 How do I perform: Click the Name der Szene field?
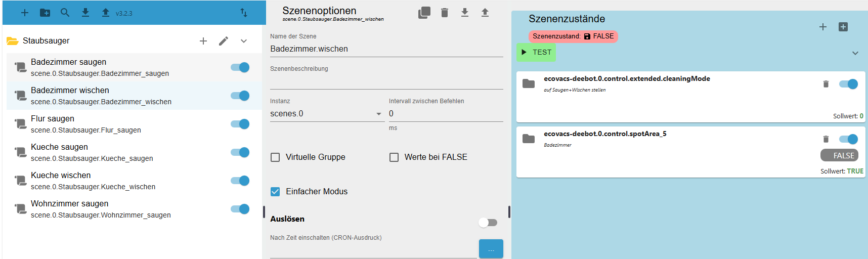tap(386, 49)
